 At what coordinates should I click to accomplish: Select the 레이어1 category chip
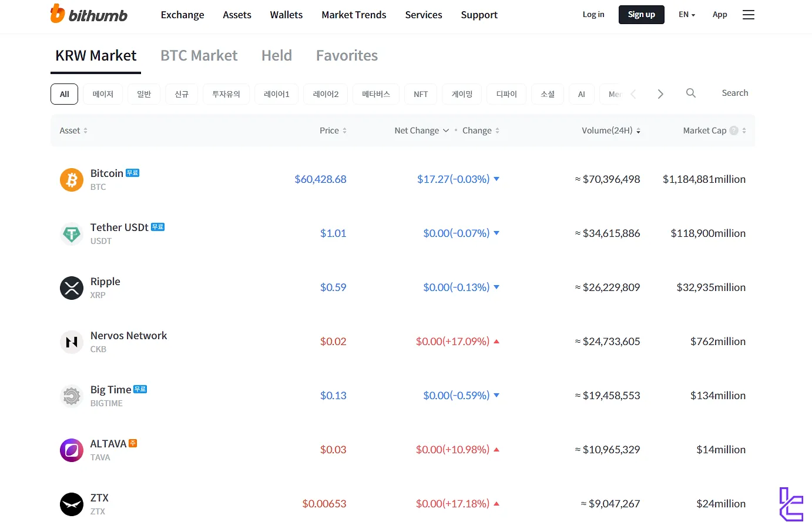pyautogui.click(x=277, y=94)
